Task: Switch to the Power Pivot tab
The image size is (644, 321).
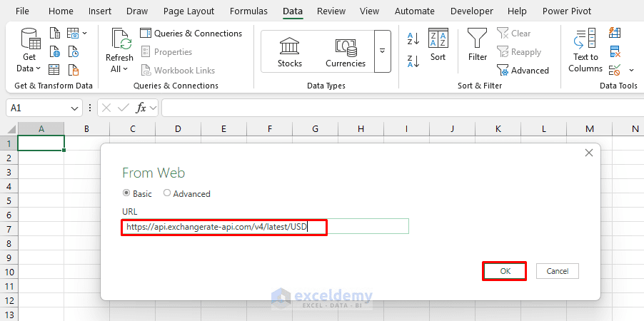Action: (x=567, y=11)
